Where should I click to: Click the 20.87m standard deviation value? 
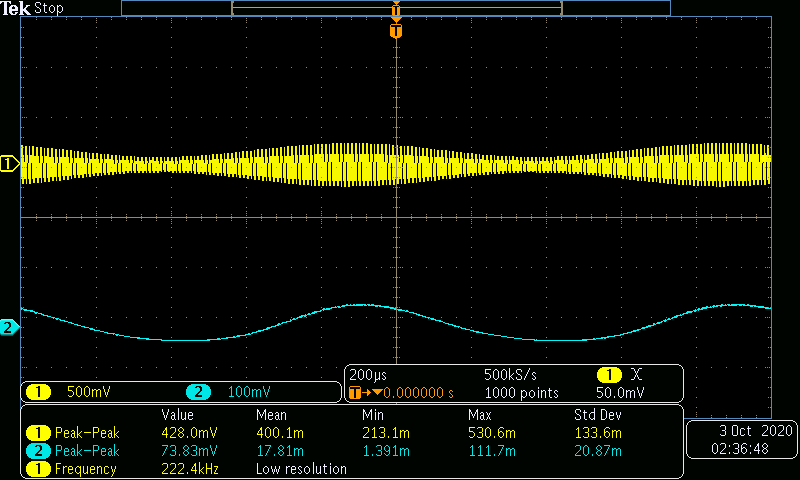(x=598, y=451)
